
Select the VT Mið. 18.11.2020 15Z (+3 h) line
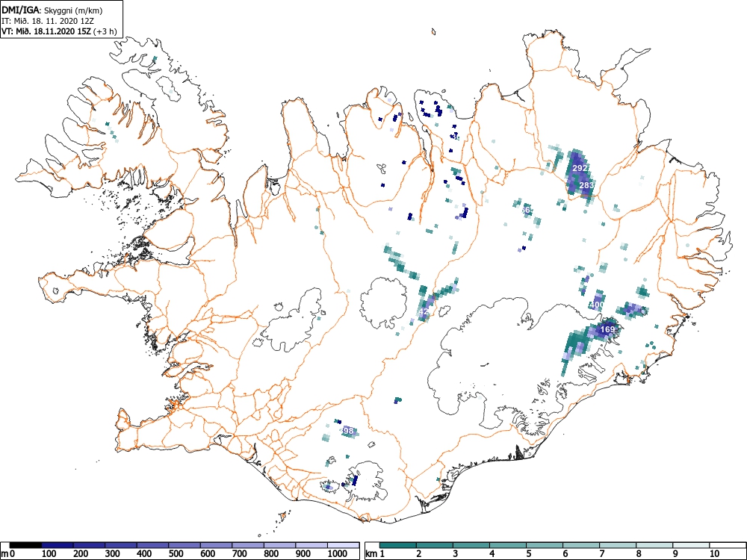click(58, 31)
